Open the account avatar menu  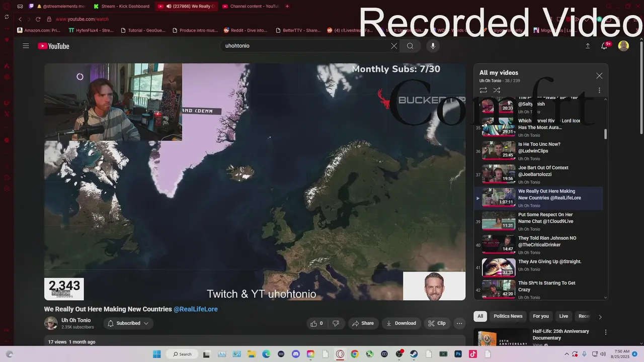coord(623,46)
